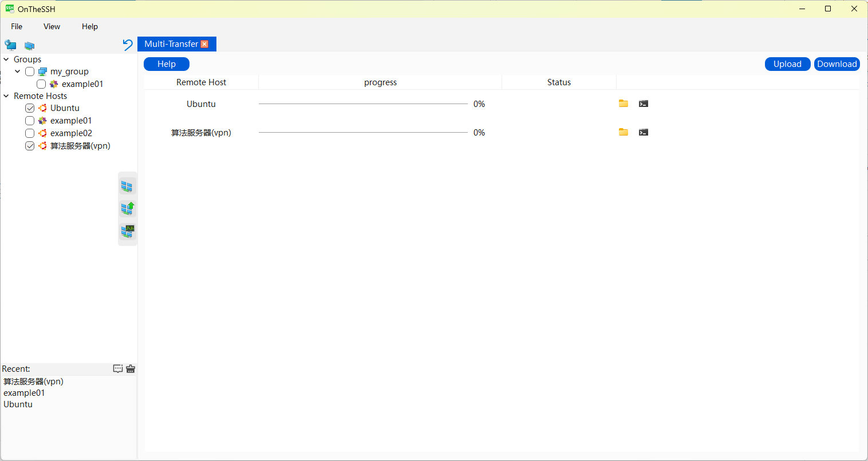Uncheck the Ubuntu remote host checkbox
This screenshot has height=461, width=868.
pyautogui.click(x=30, y=108)
